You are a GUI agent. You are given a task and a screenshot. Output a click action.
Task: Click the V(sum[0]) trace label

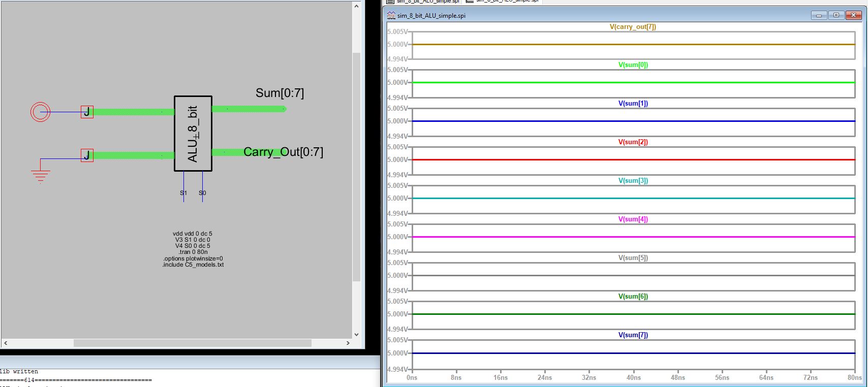coord(633,64)
